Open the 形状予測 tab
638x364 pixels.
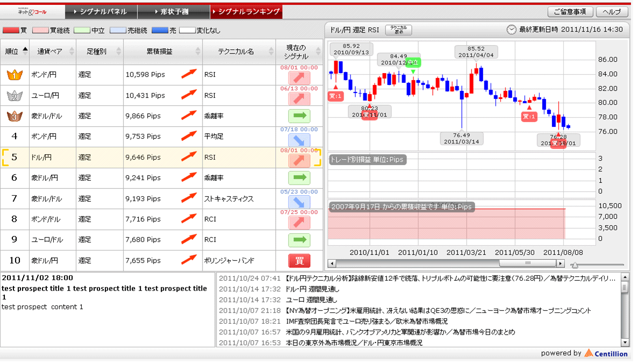173,11
